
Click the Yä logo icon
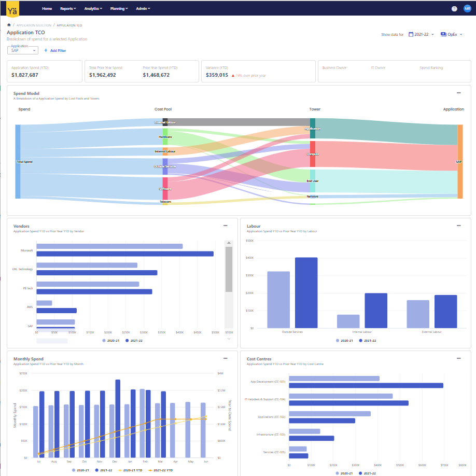12,9
